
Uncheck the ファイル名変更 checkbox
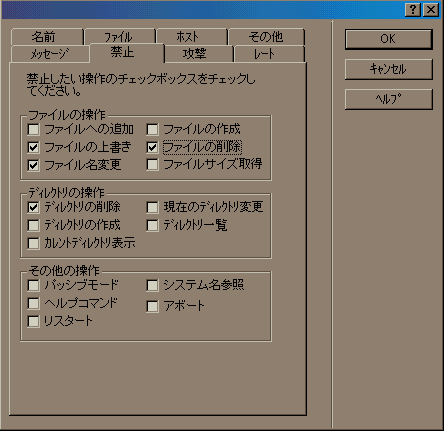(33, 165)
